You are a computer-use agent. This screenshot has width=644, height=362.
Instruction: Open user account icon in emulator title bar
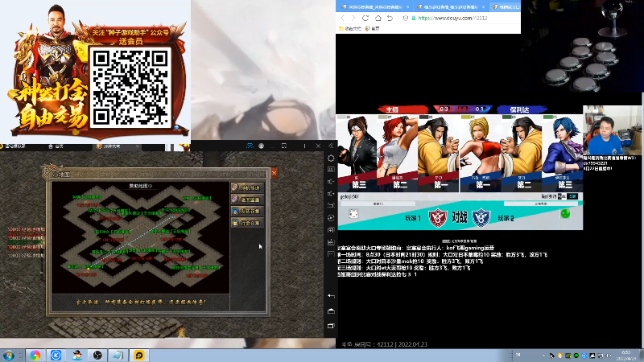point(261,146)
